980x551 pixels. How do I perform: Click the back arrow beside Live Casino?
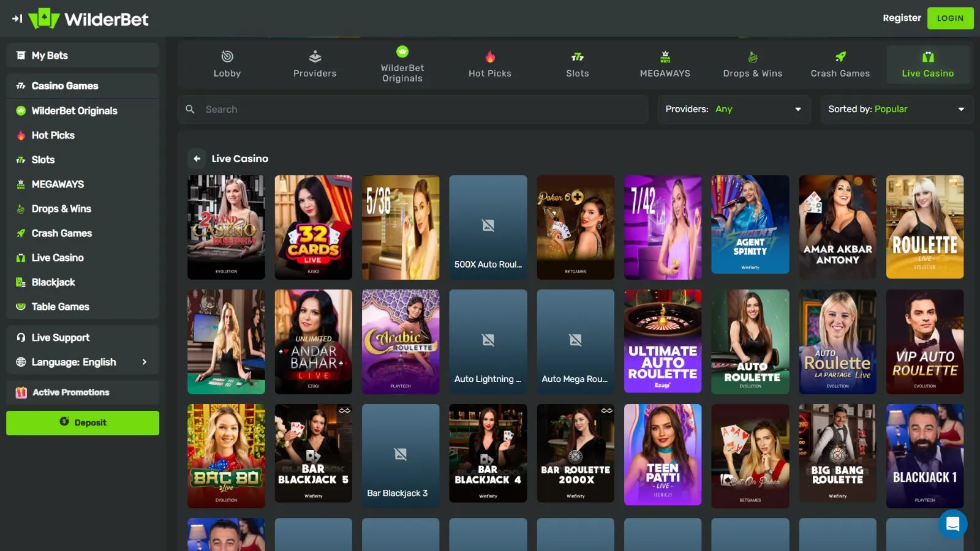point(197,159)
